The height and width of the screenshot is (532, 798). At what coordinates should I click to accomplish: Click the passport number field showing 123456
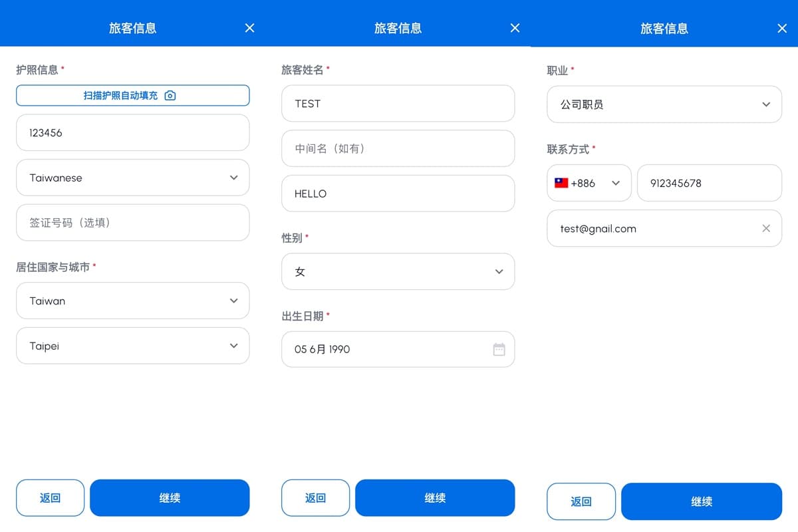click(x=133, y=133)
